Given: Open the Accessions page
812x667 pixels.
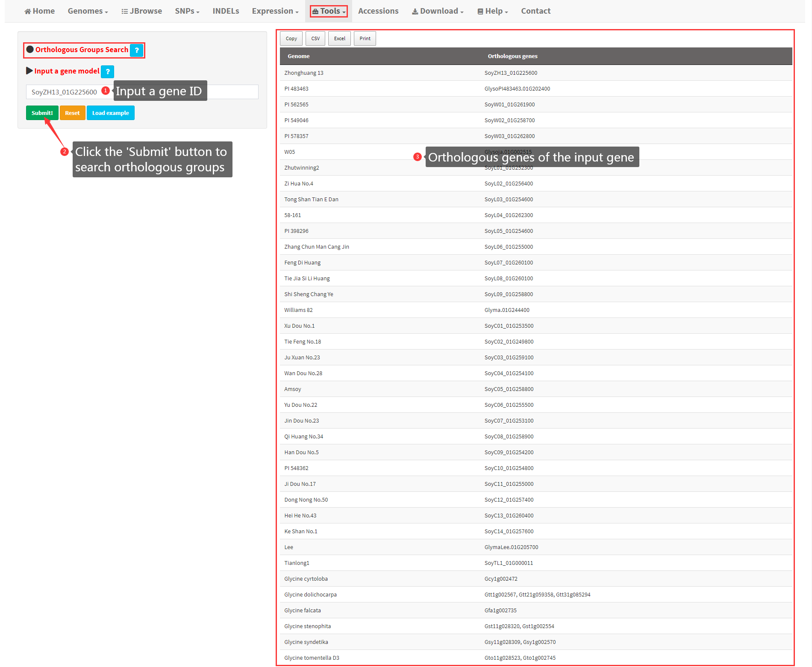Looking at the screenshot, I should click(x=378, y=11).
